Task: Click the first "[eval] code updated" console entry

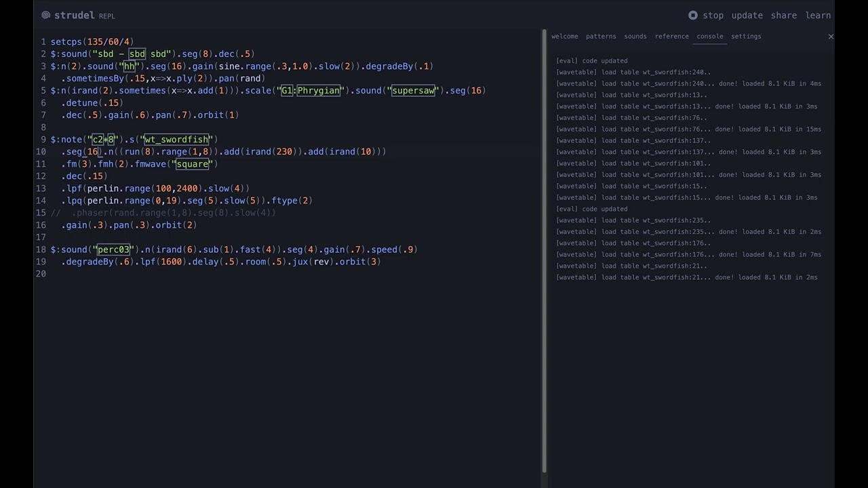Action: click(x=592, y=61)
